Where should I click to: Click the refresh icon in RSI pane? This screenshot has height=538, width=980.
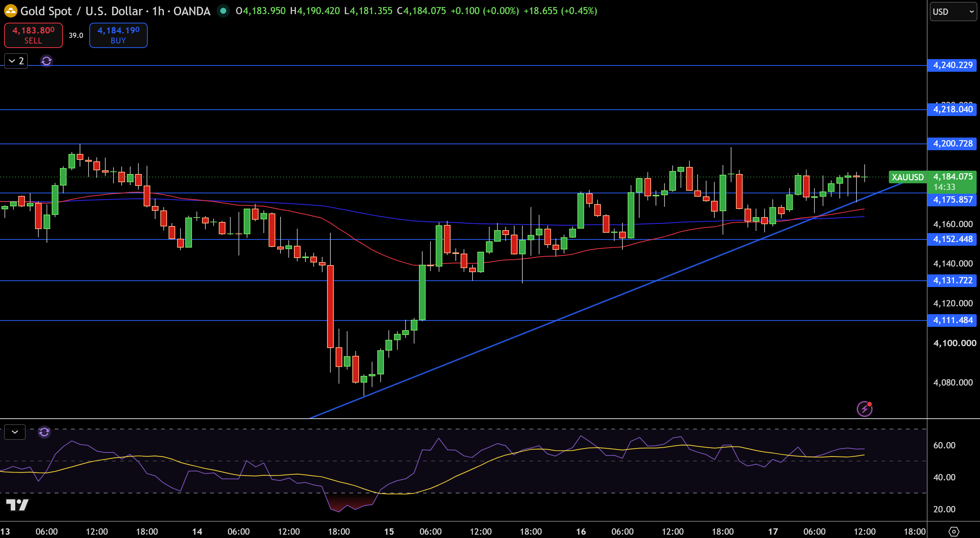click(44, 432)
